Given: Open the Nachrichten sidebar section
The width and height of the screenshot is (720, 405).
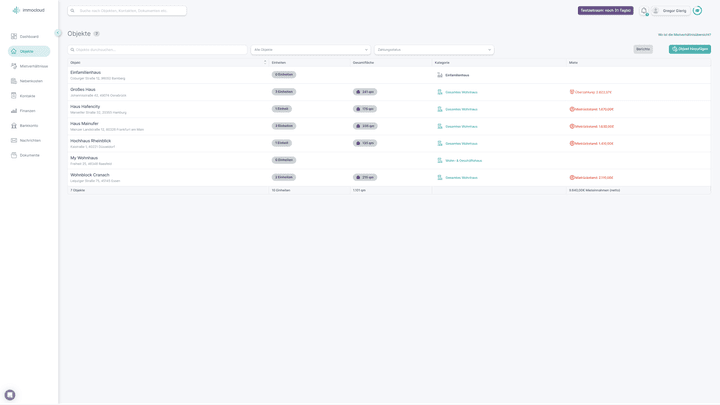Looking at the screenshot, I should pos(30,141).
